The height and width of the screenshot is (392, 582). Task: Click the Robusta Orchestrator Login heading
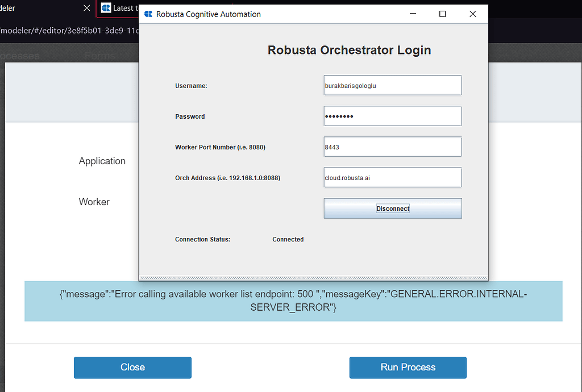tap(350, 50)
